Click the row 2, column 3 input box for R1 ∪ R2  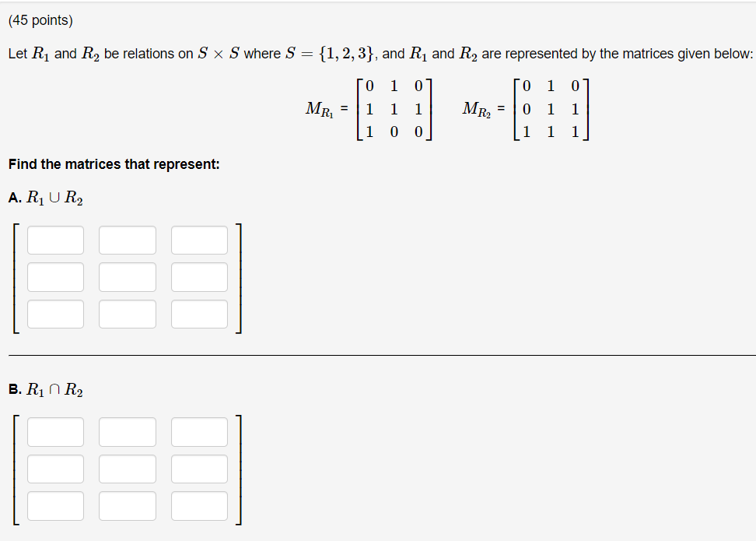tap(199, 276)
